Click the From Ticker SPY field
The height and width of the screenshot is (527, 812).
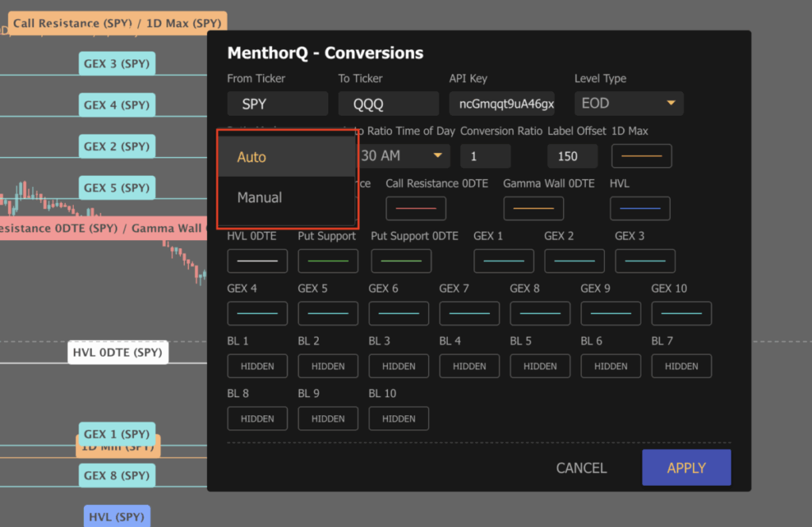point(277,103)
